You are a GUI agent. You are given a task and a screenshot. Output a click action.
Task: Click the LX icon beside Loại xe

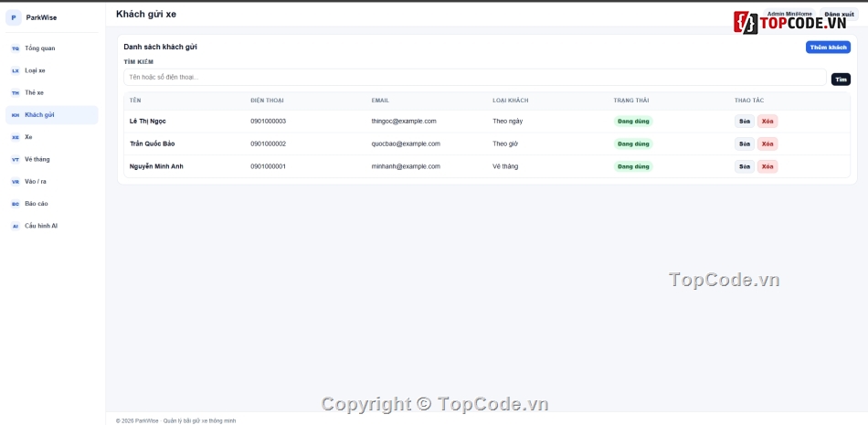coord(16,71)
